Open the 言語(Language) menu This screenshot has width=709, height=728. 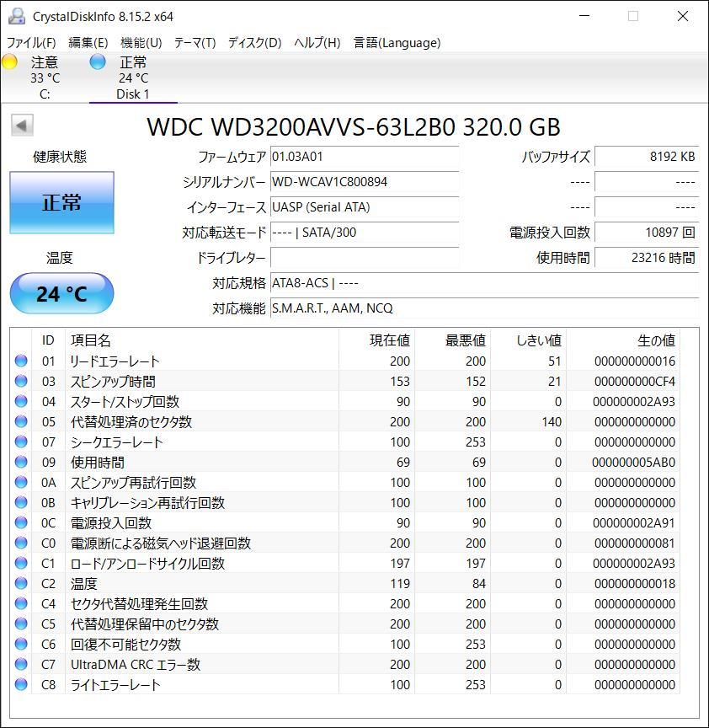(397, 43)
